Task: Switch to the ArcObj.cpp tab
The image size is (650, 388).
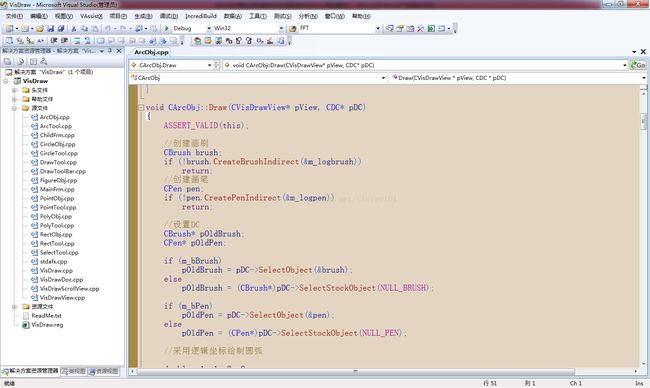Action: click(151, 52)
